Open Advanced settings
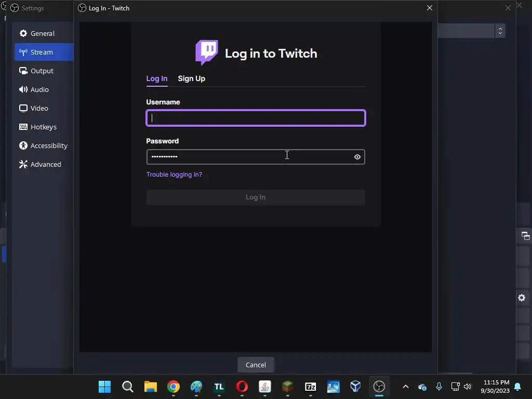532x399 pixels. point(44,164)
